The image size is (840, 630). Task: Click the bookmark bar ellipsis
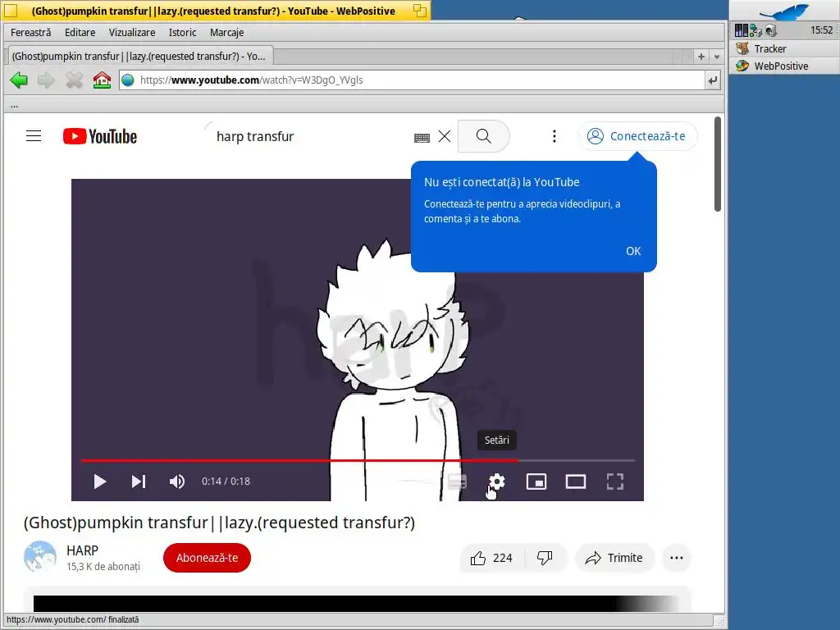pos(15,105)
